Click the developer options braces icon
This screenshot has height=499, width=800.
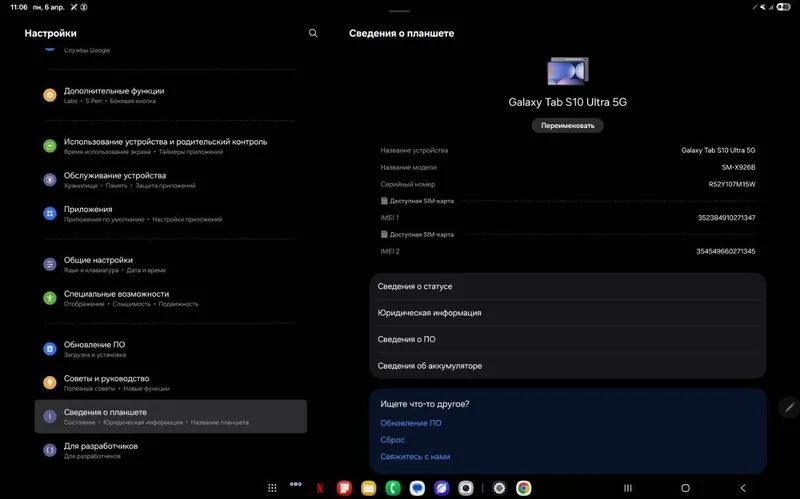[49, 450]
